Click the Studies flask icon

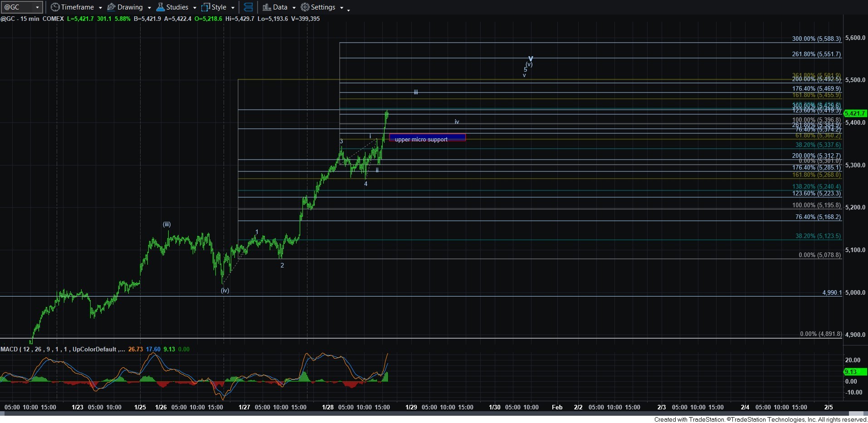pos(161,7)
